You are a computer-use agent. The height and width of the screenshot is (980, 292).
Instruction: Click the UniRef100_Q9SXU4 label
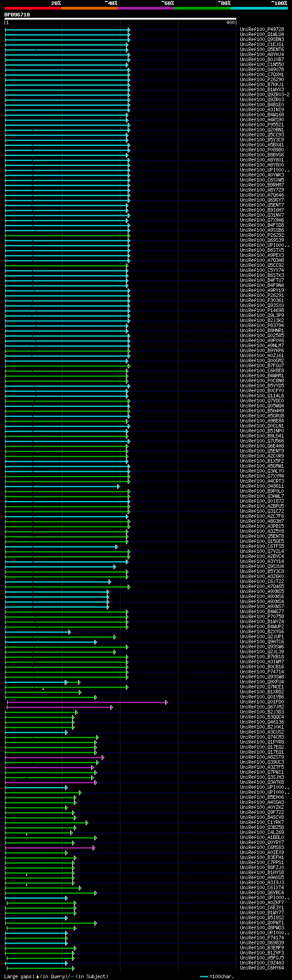(262, 566)
